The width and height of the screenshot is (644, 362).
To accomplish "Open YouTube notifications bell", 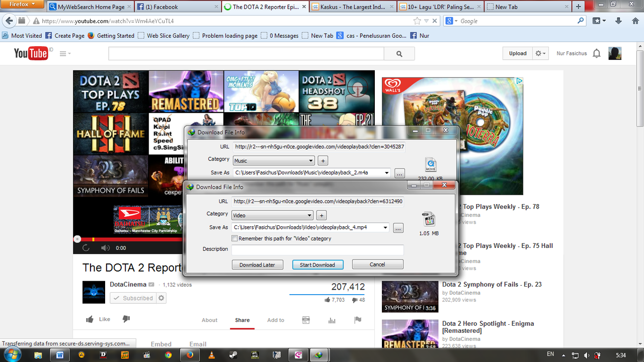I will point(597,53).
